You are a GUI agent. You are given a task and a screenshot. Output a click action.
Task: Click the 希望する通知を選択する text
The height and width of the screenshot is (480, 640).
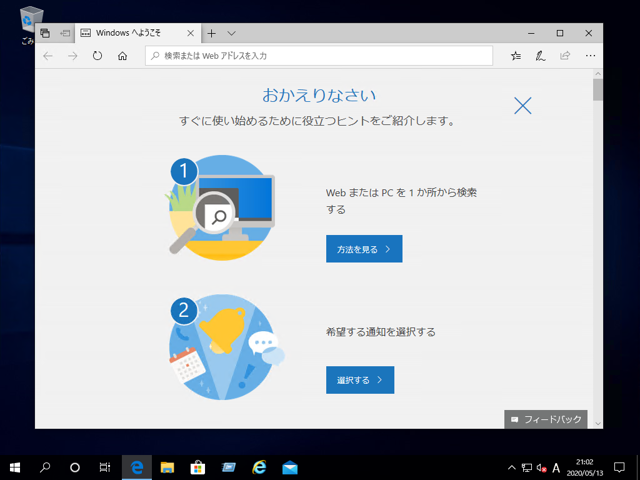(380, 332)
